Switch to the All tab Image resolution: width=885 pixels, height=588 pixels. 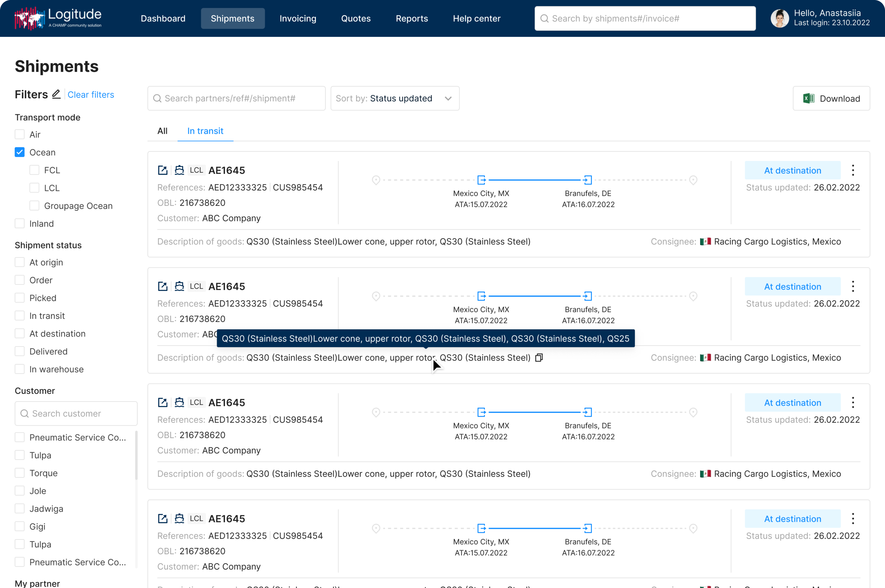(x=162, y=131)
